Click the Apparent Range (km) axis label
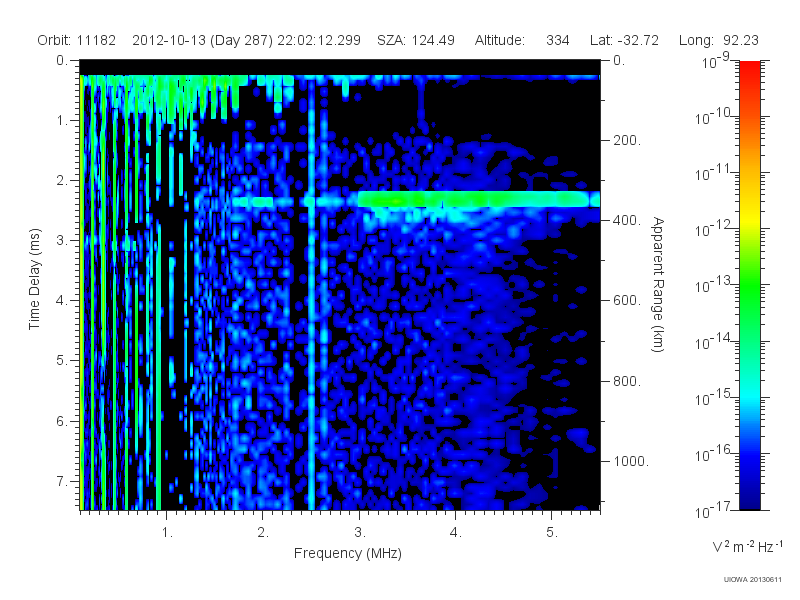 tap(658, 285)
